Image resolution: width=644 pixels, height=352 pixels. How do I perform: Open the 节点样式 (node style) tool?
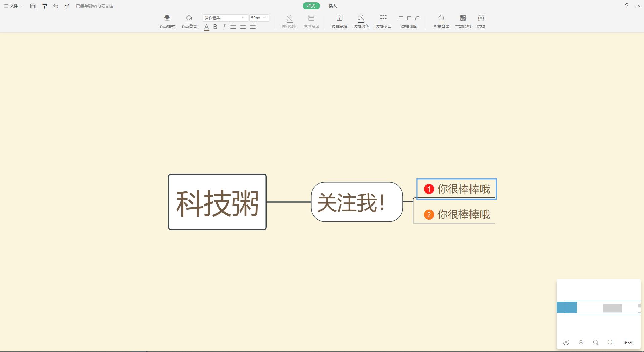coord(167,21)
